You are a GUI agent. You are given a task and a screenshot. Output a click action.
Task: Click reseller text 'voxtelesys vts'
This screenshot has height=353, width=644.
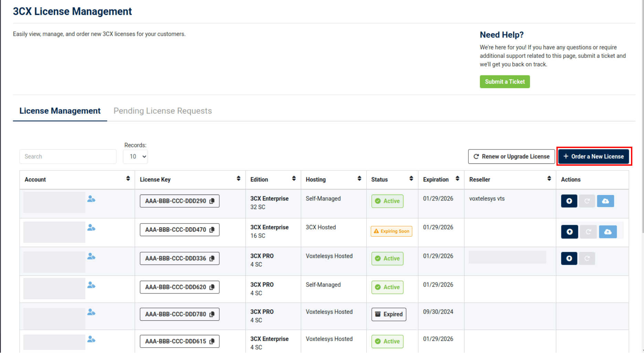coord(487,199)
